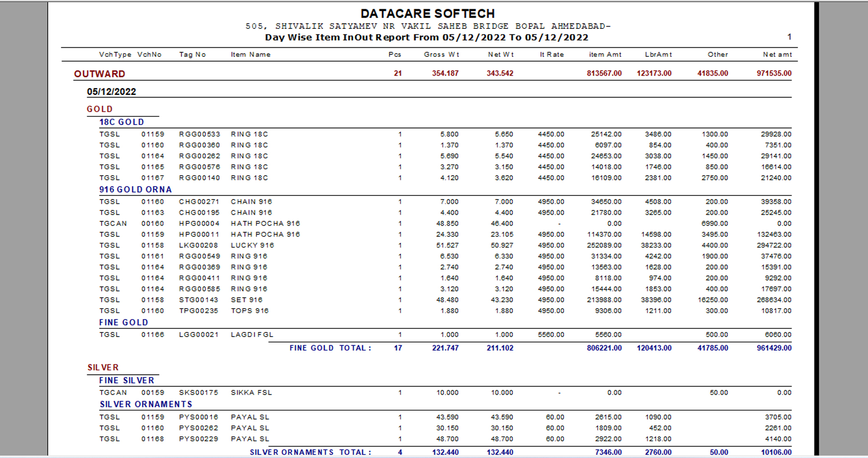Select the SILVER category heading

(103, 368)
